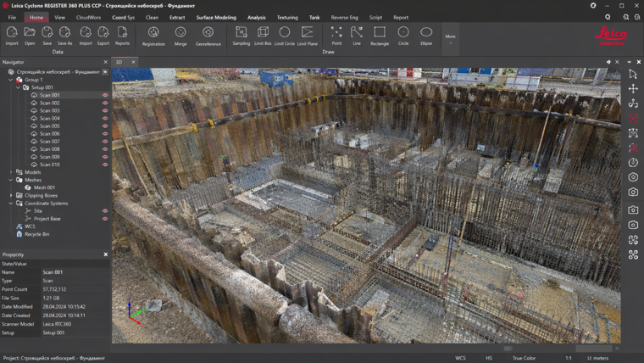Toggle visibility of Scan 005

105,126
